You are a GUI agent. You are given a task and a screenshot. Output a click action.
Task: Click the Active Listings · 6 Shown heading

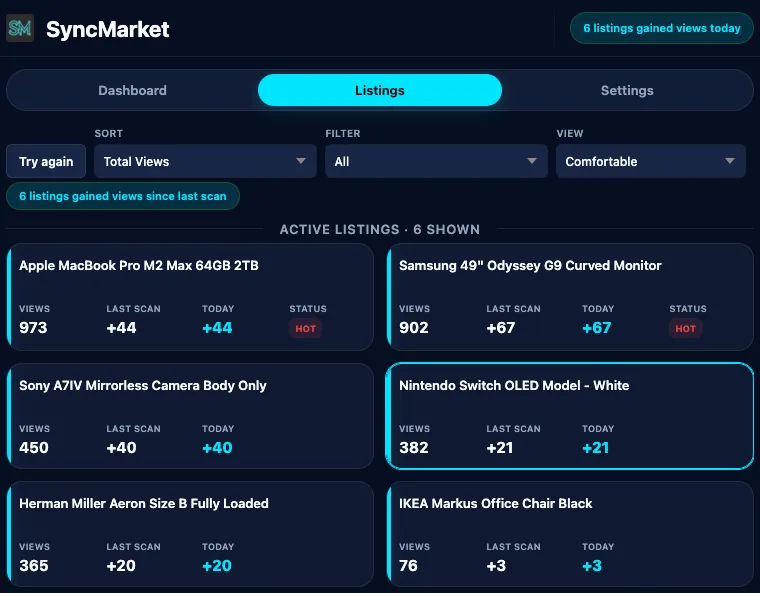coord(380,229)
